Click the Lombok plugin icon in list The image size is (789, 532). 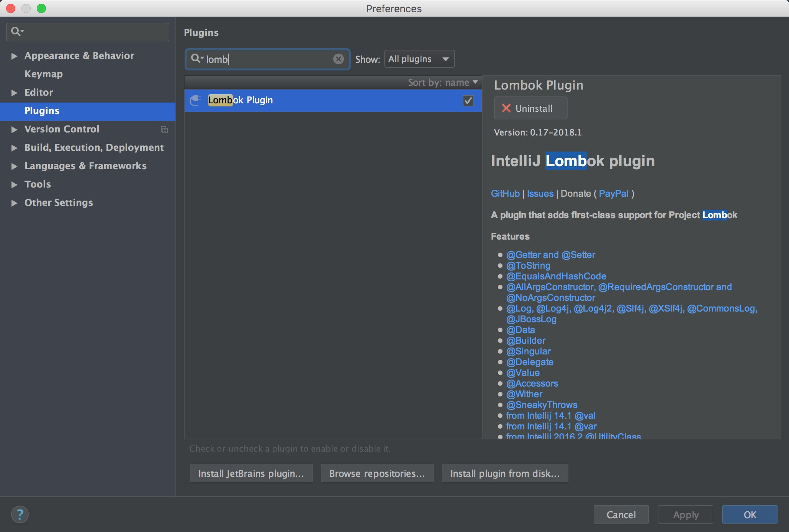click(x=196, y=100)
